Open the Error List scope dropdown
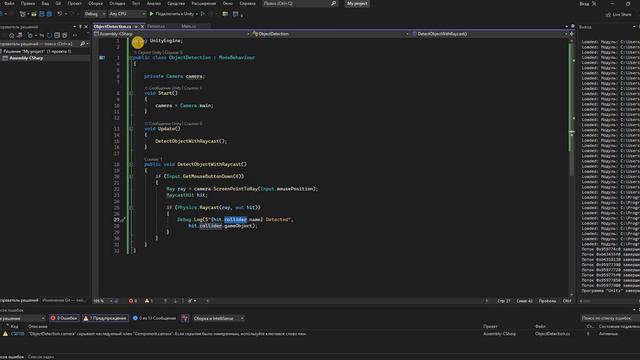This screenshot has width=640, height=360. [x=22, y=318]
